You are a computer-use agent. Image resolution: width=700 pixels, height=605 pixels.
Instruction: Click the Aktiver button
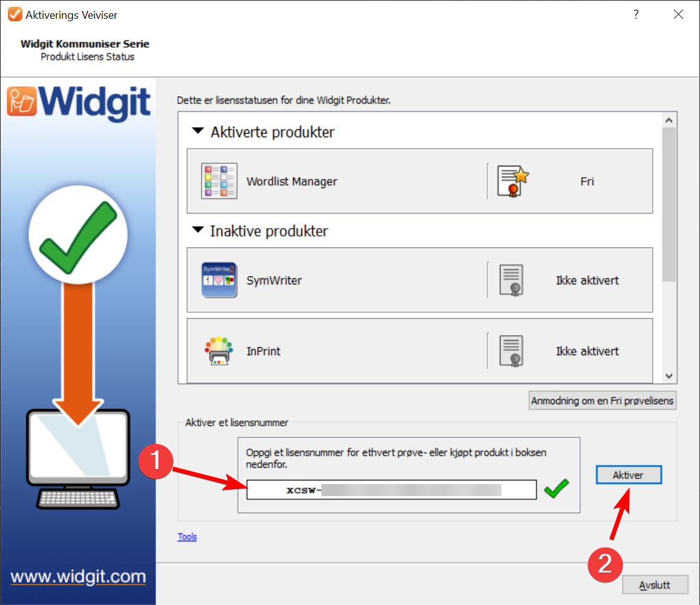coord(629,475)
